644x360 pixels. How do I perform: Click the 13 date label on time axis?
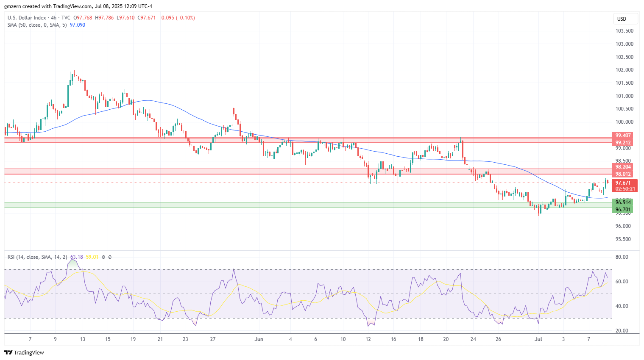click(82, 339)
